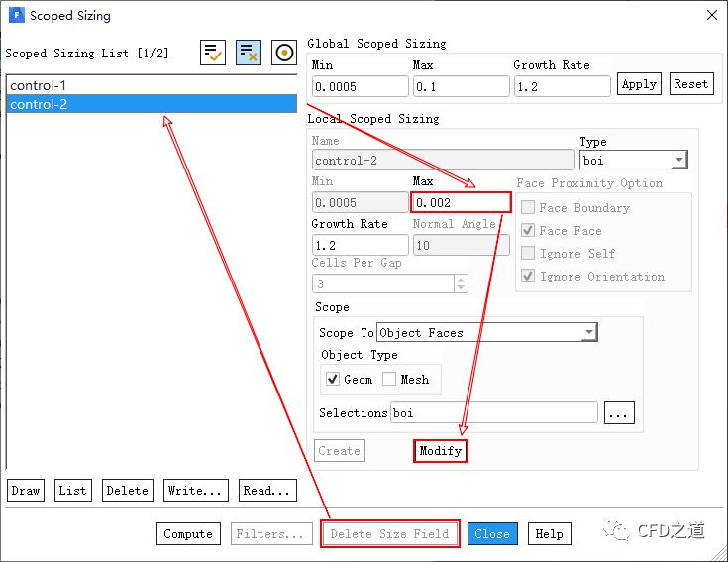728x562 pixels.
Task: Click the Write... button
Action: tap(195, 490)
